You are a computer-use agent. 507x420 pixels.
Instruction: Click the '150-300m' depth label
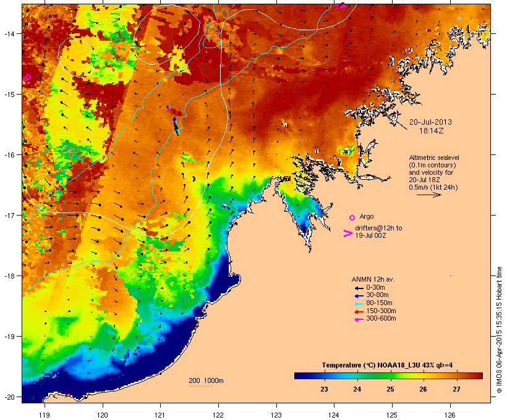point(381,311)
